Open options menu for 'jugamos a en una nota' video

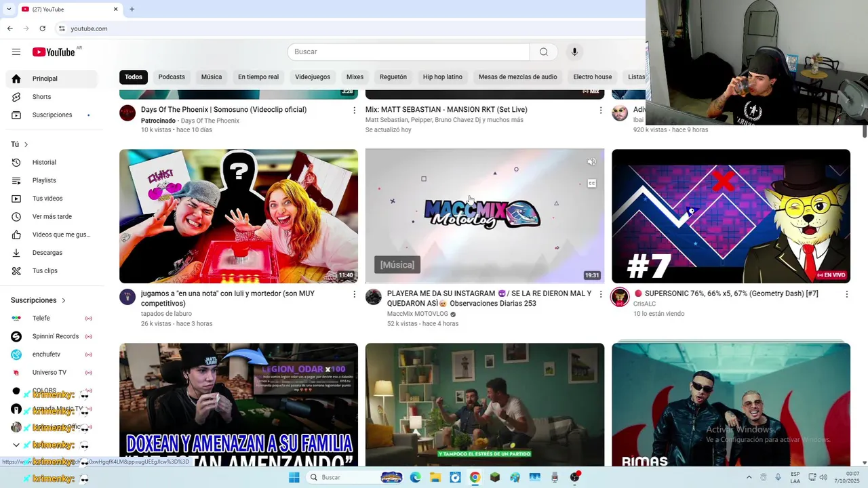coord(354,294)
